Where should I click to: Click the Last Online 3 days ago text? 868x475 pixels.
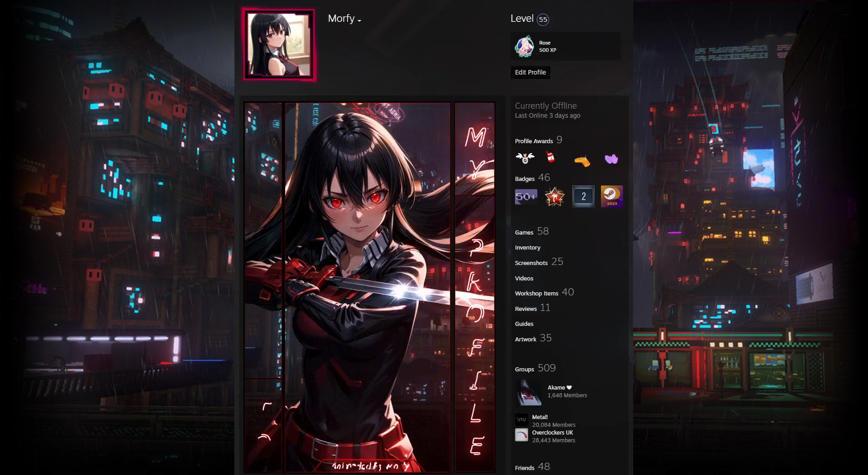tap(548, 115)
